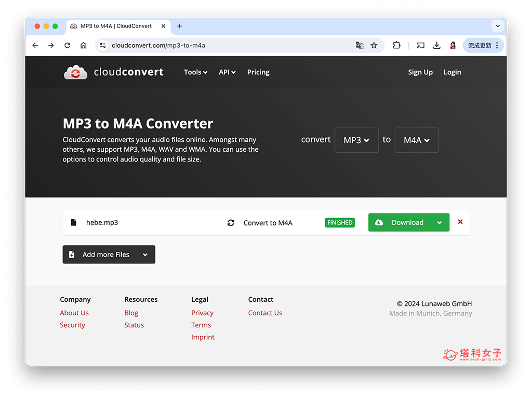The height and width of the screenshot is (399, 532).
Task: Click the MP3 to M4A Converter heading
Action: (x=138, y=124)
